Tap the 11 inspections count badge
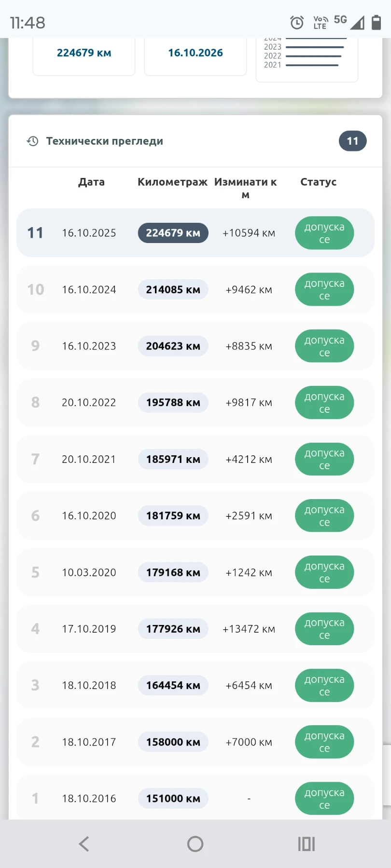 point(353,141)
